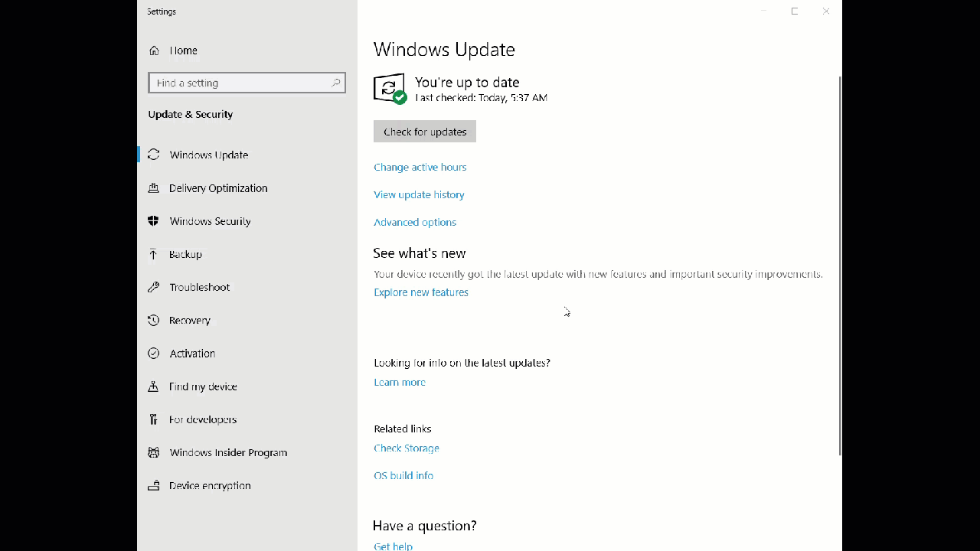Click the Windows Security shield icon
Viewport: 980px width, 551px height.
pos(154,221)
